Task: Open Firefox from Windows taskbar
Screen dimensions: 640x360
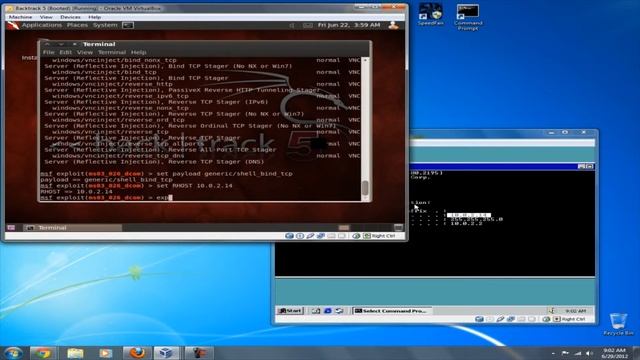Action: [x=137, y=353]
